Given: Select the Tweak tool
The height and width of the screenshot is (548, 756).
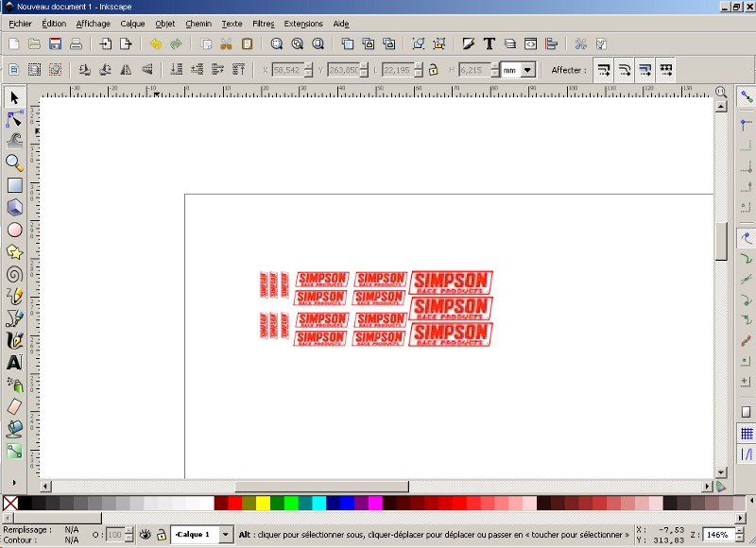Looking at the screenshot, I should [x=14, y=141].
